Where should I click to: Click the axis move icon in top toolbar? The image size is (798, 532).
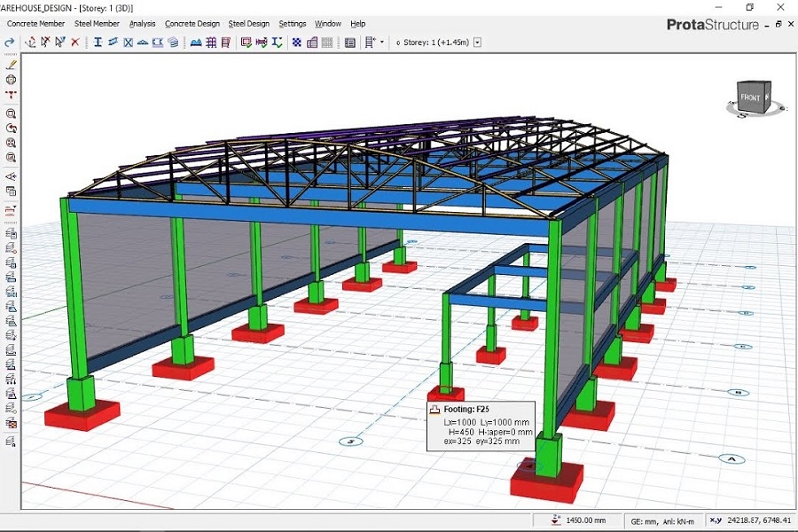[30, 43]
